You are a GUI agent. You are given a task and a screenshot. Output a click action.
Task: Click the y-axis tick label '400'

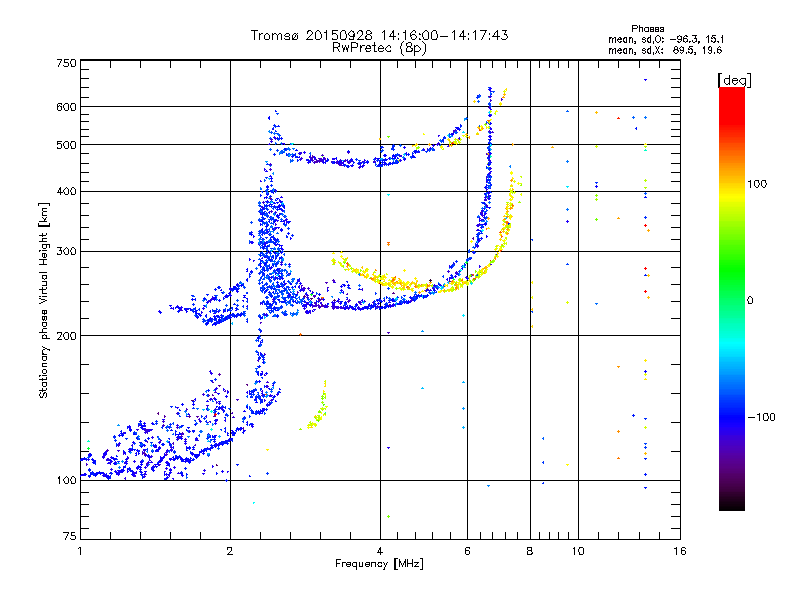(x=66, y=191)
